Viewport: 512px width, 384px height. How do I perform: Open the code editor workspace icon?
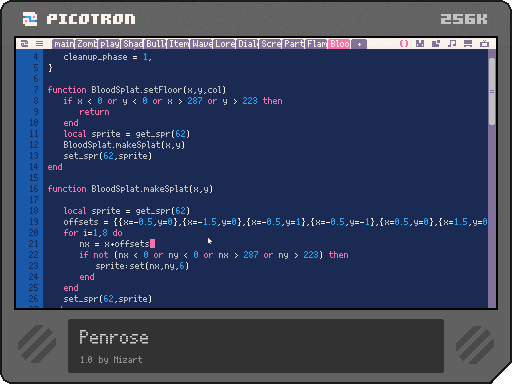[x=404, y=44]
